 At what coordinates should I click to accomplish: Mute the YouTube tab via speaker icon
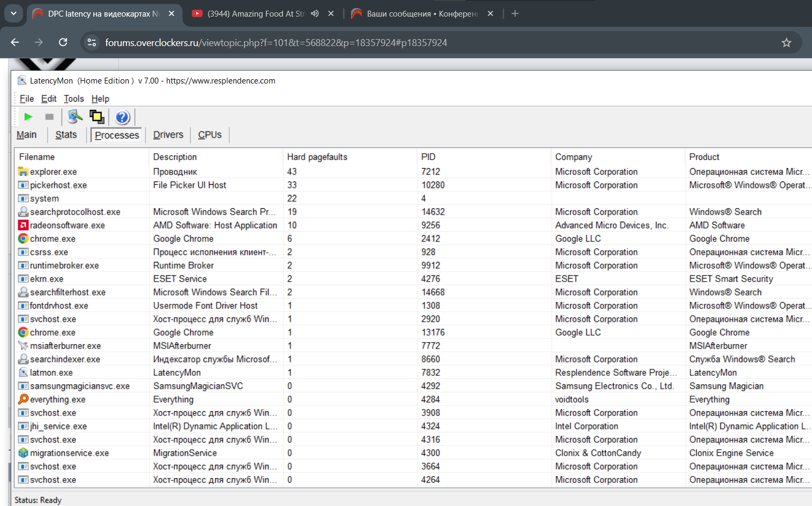coord(315,14)
